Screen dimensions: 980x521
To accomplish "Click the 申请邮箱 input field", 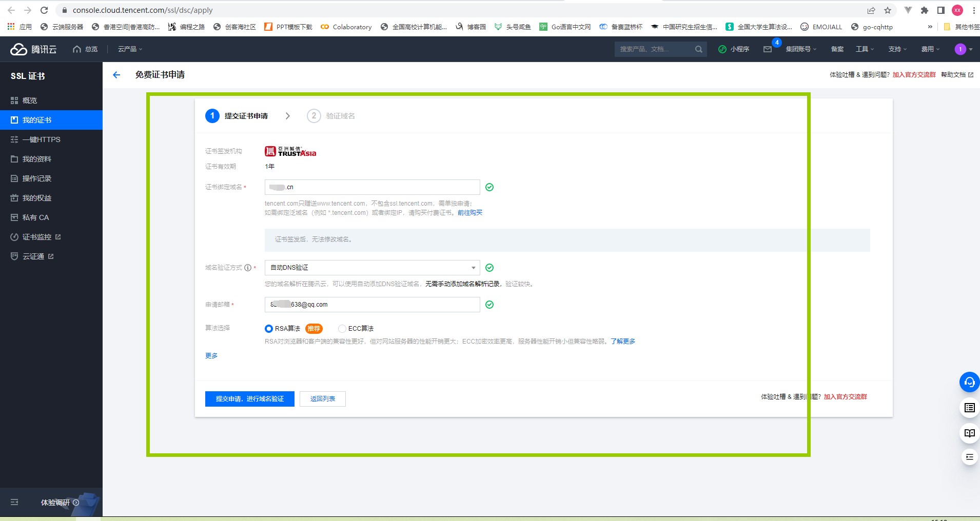I will point(373,305).
